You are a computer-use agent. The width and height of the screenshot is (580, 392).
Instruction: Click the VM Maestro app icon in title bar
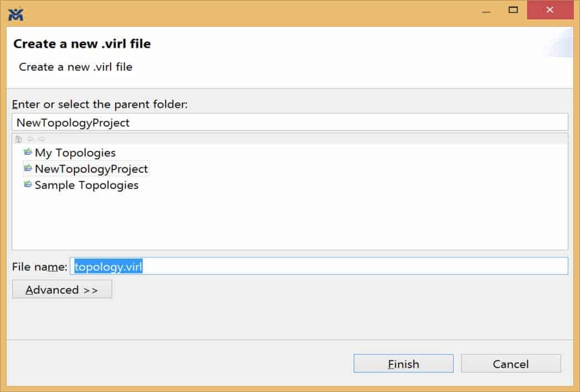16,14
